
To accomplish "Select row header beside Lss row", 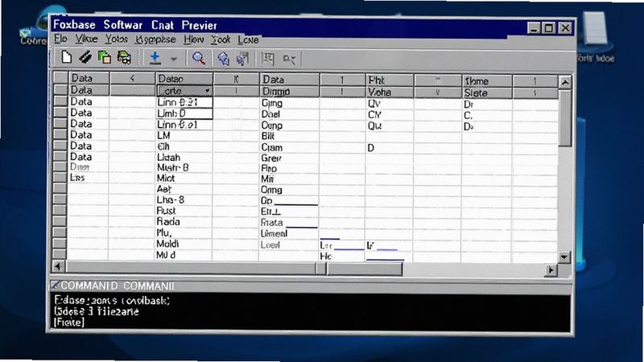I will tap(61, 177).
